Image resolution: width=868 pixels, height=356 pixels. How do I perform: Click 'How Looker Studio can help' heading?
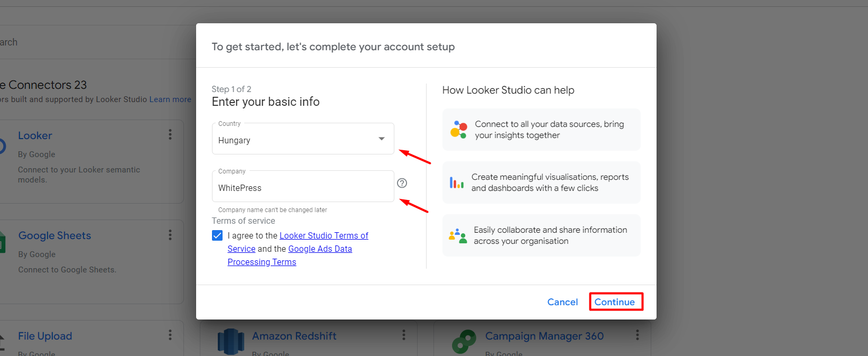pos(509,90)
